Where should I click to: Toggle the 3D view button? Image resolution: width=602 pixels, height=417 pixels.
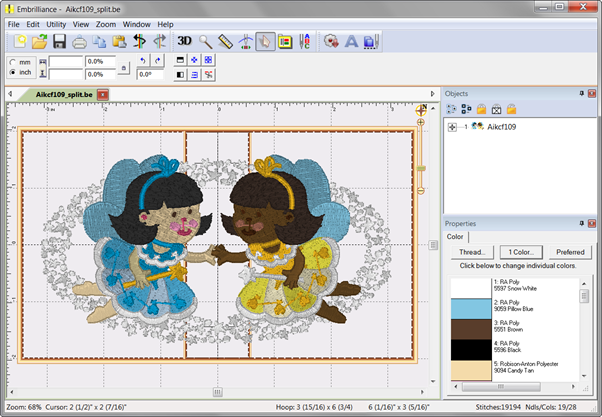click(x=184, y=41)
